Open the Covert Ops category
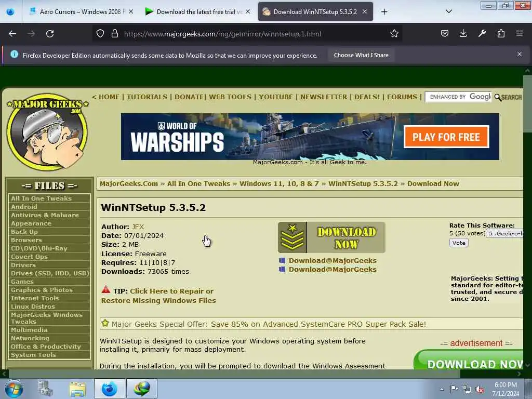The height and width of the screenshot is (399, 532). pyautogui.click(x=29, y=257)
